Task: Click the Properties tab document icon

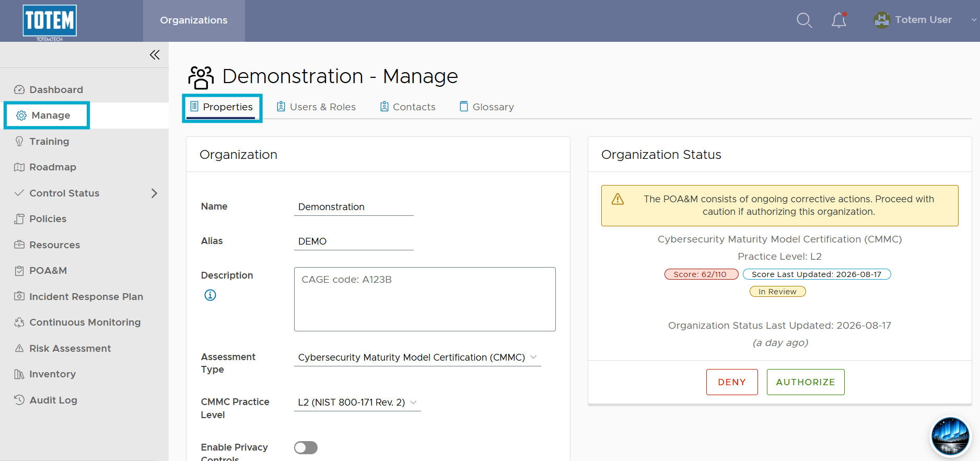Action: 194,107
